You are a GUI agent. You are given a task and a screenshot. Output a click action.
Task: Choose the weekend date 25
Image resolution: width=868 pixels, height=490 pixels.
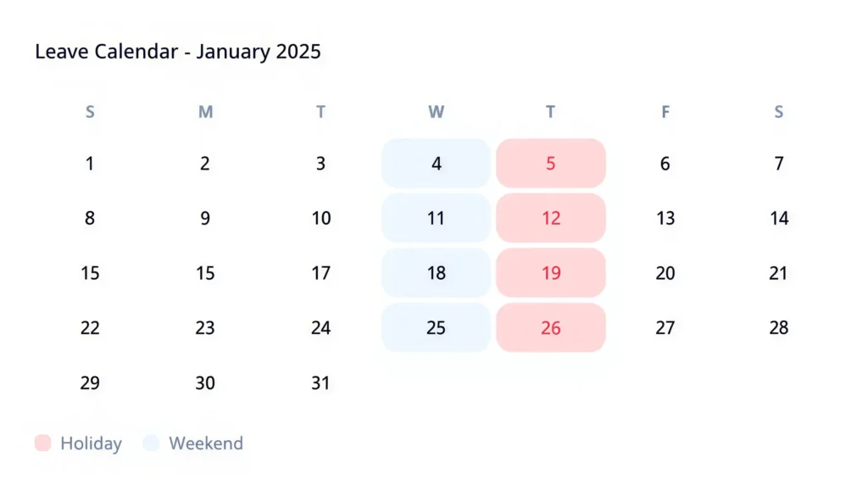coord(436,328)
